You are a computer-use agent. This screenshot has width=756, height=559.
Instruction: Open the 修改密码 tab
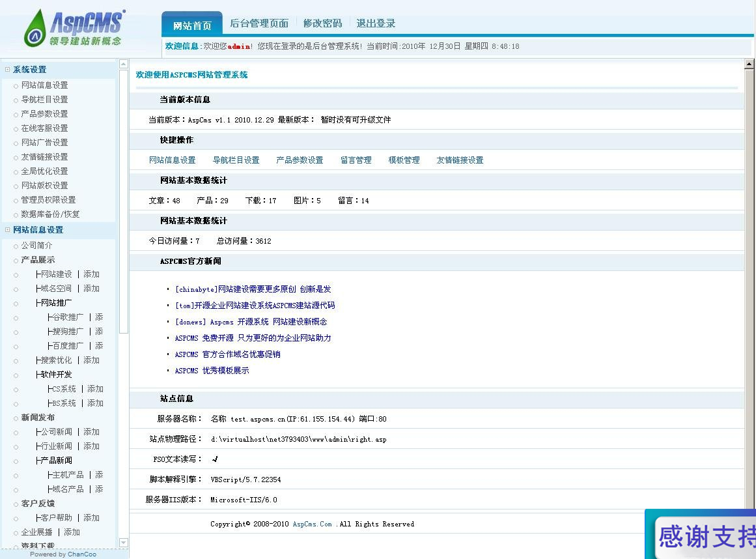point(322,23)
